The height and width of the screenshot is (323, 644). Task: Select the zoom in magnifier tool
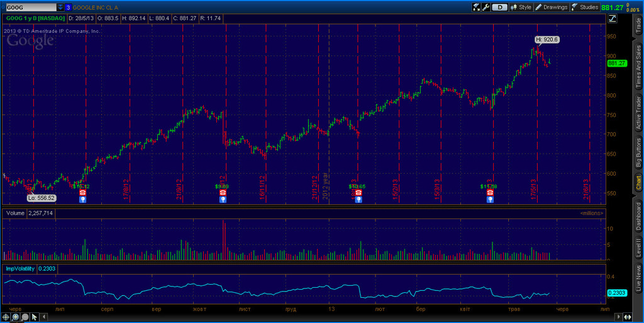tap(15, 317)
